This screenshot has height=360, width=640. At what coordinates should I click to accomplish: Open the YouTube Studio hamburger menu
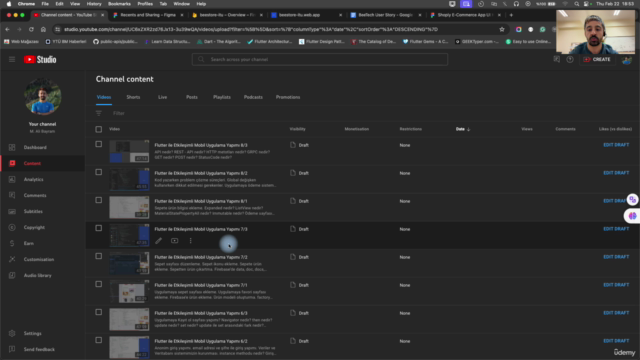(12, 60)
